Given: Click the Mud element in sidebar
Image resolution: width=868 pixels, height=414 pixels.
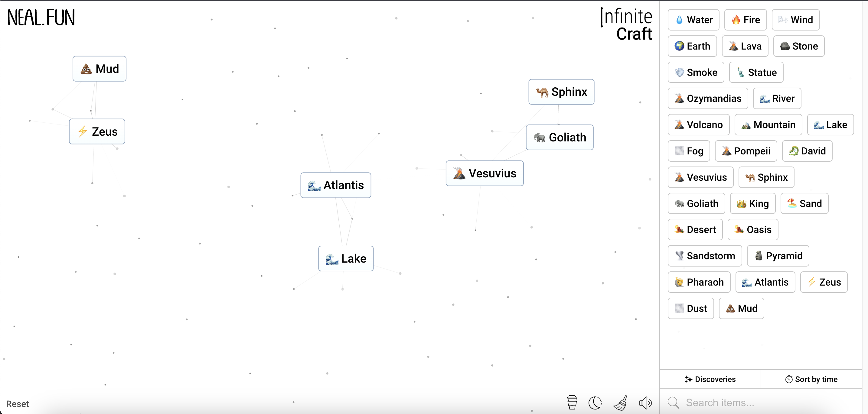Looking at the screenshot, I should pyautogui.click(x=742, y=308).
